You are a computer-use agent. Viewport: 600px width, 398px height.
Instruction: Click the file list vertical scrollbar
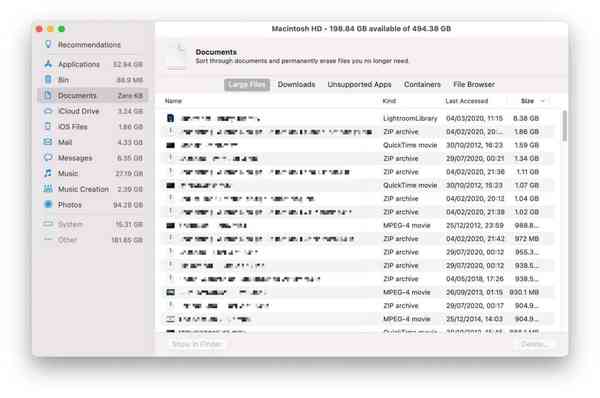pyautogui.click(x=564, y=127)
